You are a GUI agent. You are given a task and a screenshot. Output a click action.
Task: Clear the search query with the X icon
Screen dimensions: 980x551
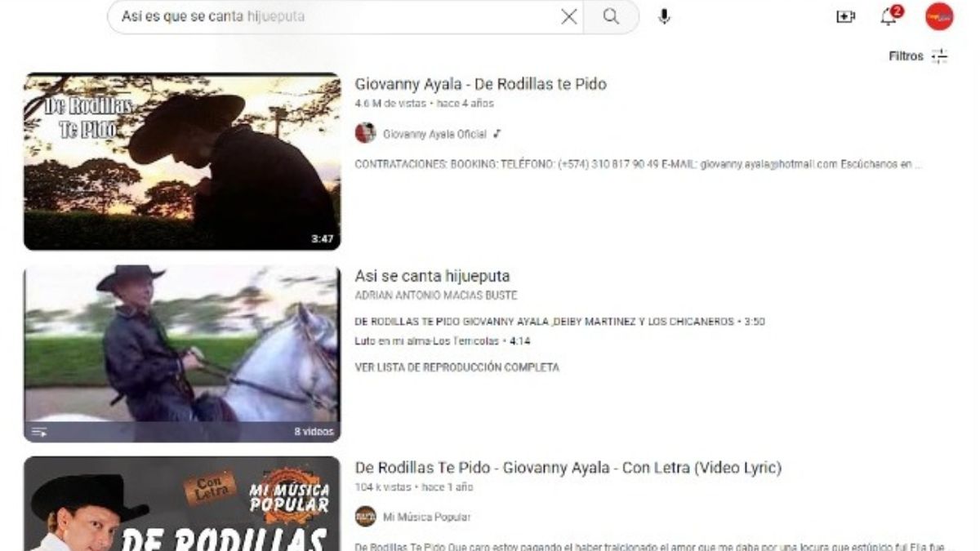click(568, 15)
